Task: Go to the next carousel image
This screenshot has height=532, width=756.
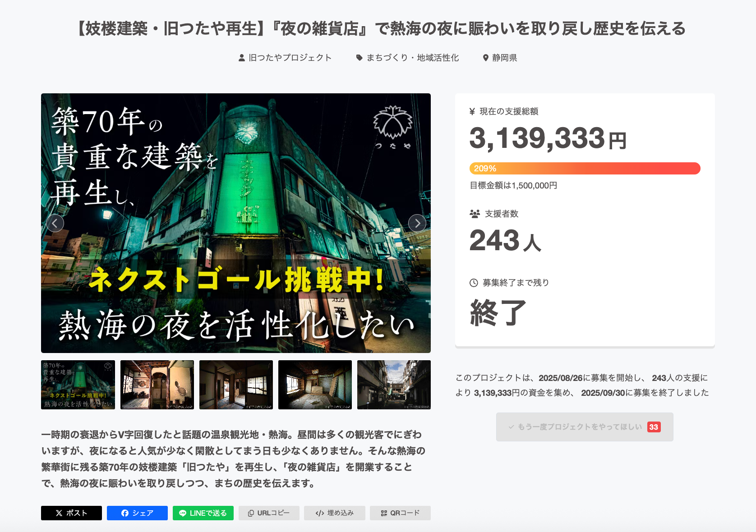Action: click(417, 223)
